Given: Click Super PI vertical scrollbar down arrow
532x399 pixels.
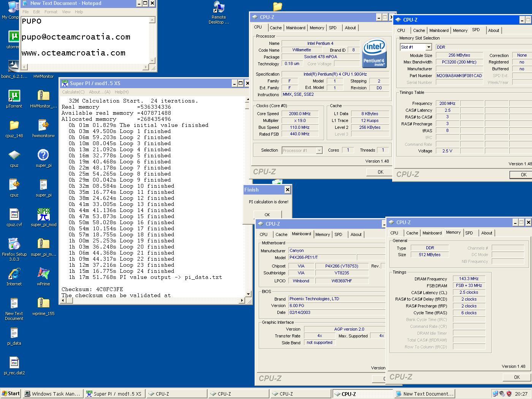Looking at the screenshot, I should [248, 294].
